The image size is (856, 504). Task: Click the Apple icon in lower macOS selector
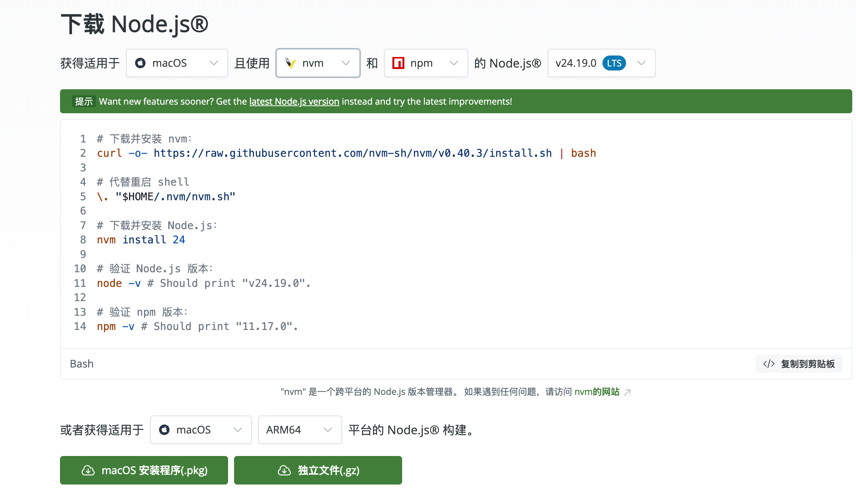[164, 430]
